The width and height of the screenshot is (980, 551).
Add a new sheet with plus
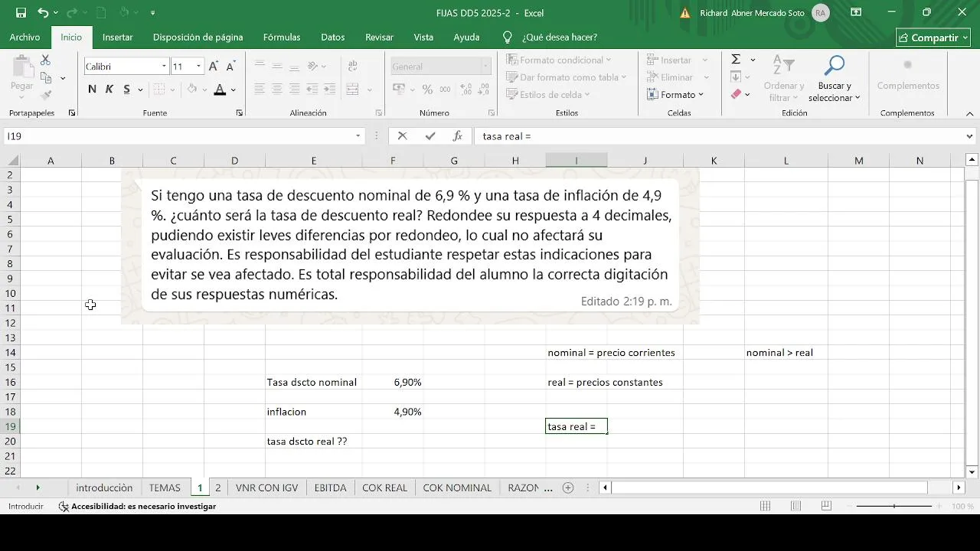(x=568, y=487)
